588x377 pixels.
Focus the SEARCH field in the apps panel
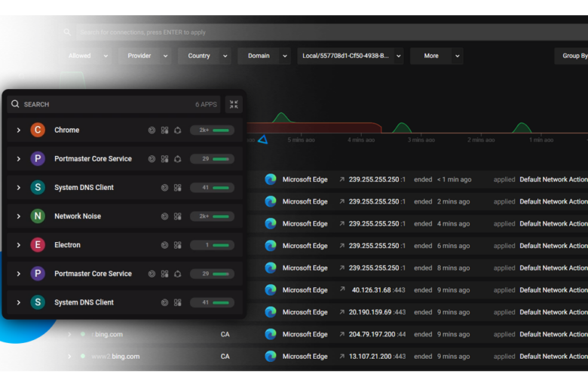(114, 104)
